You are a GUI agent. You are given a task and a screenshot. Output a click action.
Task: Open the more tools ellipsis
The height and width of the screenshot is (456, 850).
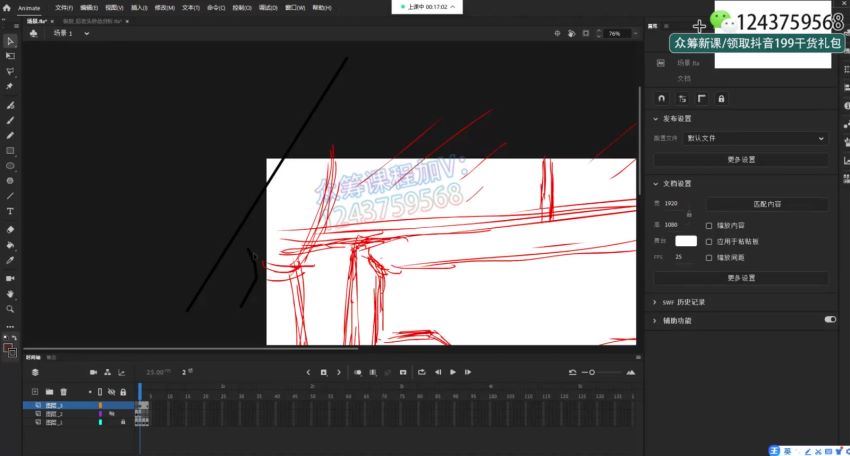(x=10, y=326)
